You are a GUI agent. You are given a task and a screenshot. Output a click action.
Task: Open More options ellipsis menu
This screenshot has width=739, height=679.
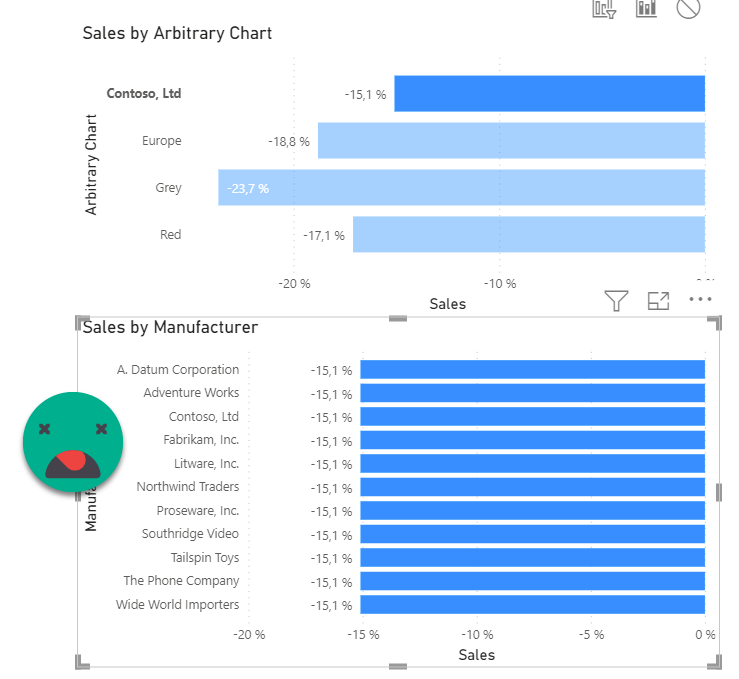pos(700,299)
